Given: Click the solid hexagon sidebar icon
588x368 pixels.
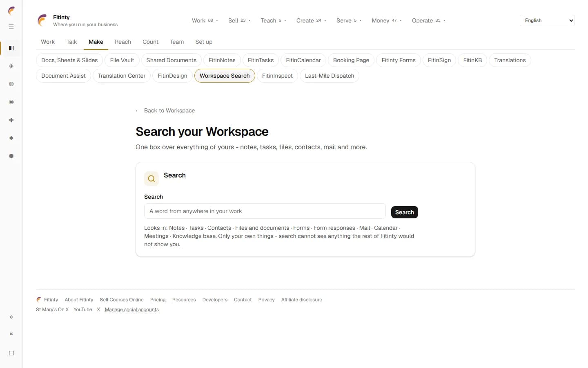Looking at the screenshot, I should (11, 156).
